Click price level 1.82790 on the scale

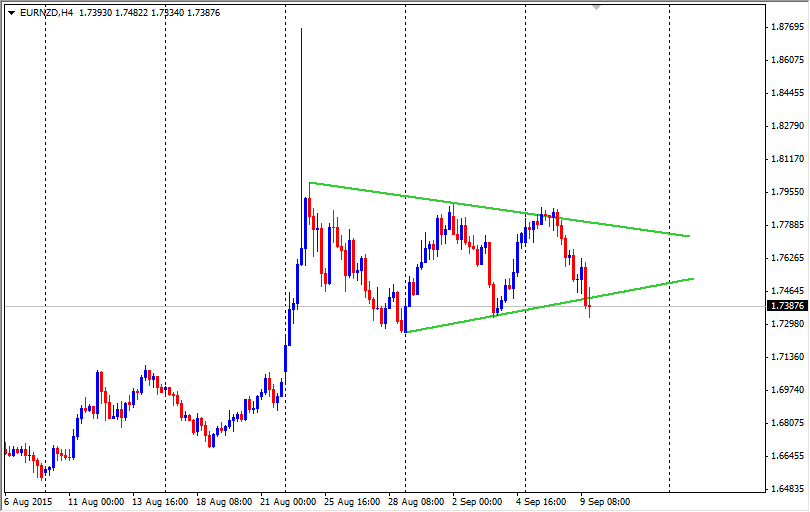(788, 127)
